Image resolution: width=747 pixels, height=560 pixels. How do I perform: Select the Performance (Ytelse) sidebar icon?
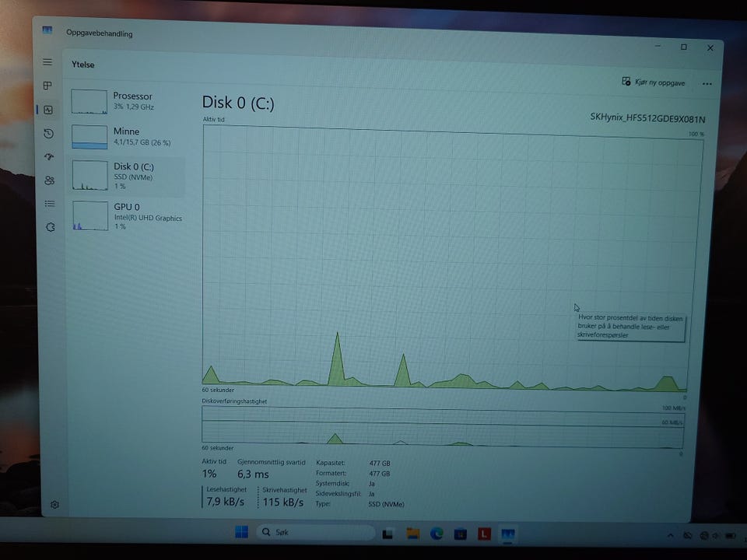pyautogui.click(x=48, y=110)
